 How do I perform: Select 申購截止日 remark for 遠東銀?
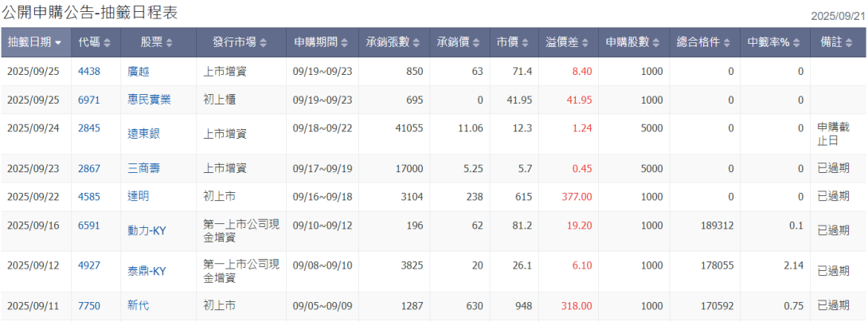[834, 134]
